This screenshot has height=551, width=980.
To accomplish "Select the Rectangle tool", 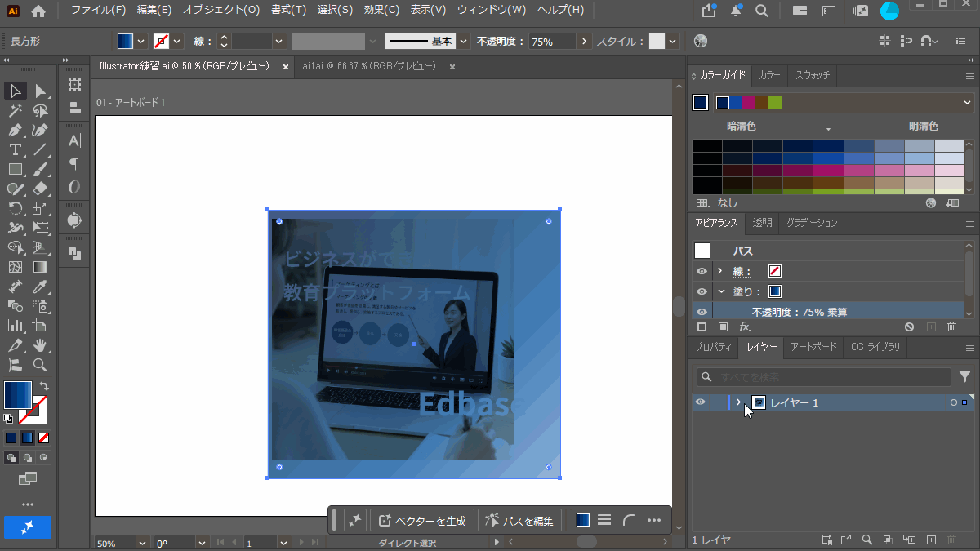I will tap(16, 170).
